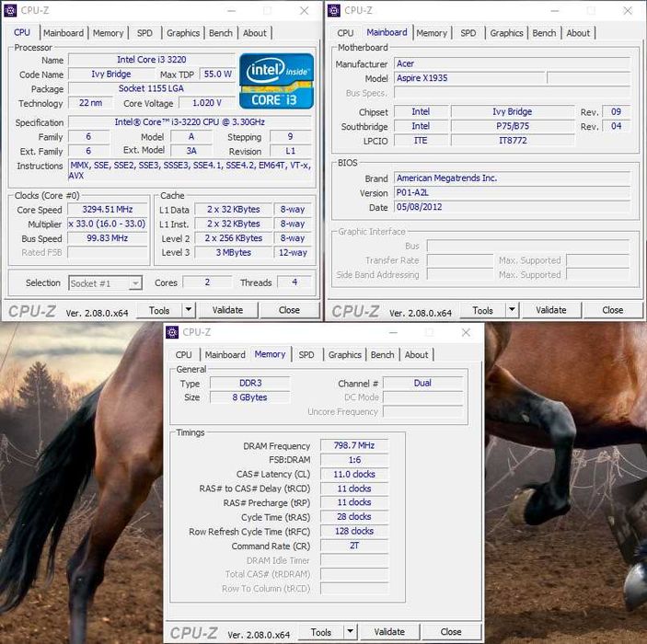Viewport: 647px width, 644px height.
Task: Click the DRAM Frequency value 798.7 MHz
Action: pos(354,445)
